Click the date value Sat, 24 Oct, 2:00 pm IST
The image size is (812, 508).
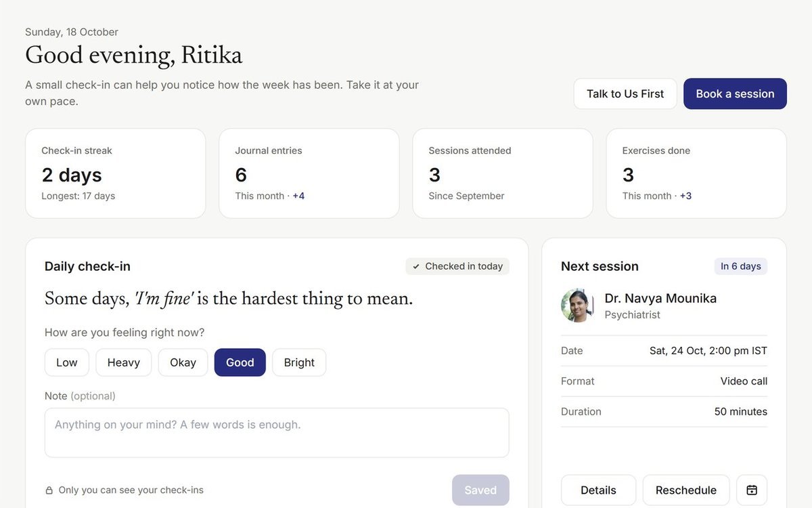pos(708,351)
